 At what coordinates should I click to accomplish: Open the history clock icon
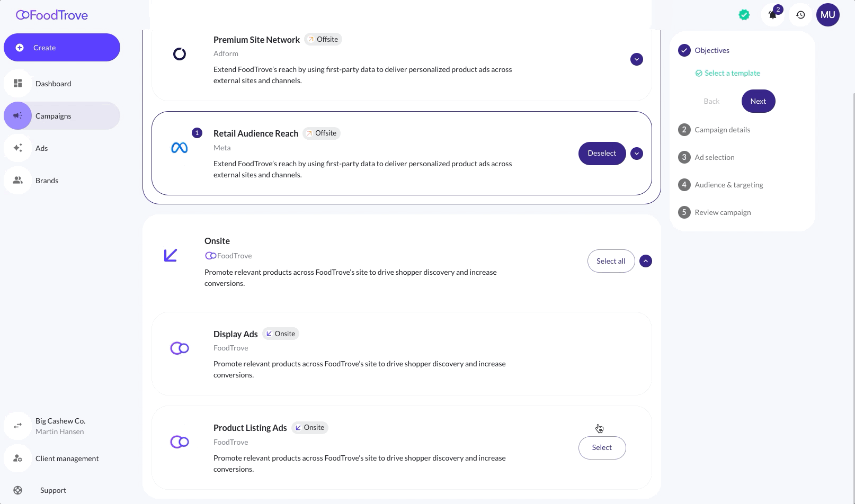coord(800,15)
